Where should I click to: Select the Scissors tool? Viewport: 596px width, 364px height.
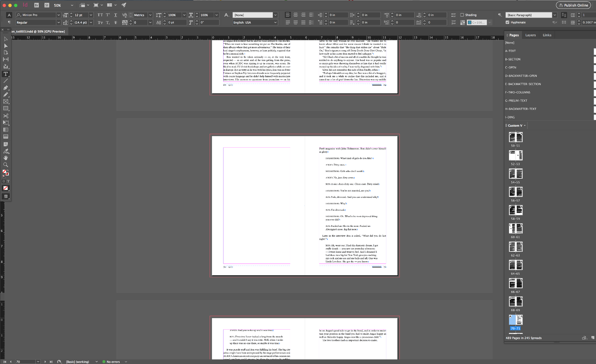6,116
